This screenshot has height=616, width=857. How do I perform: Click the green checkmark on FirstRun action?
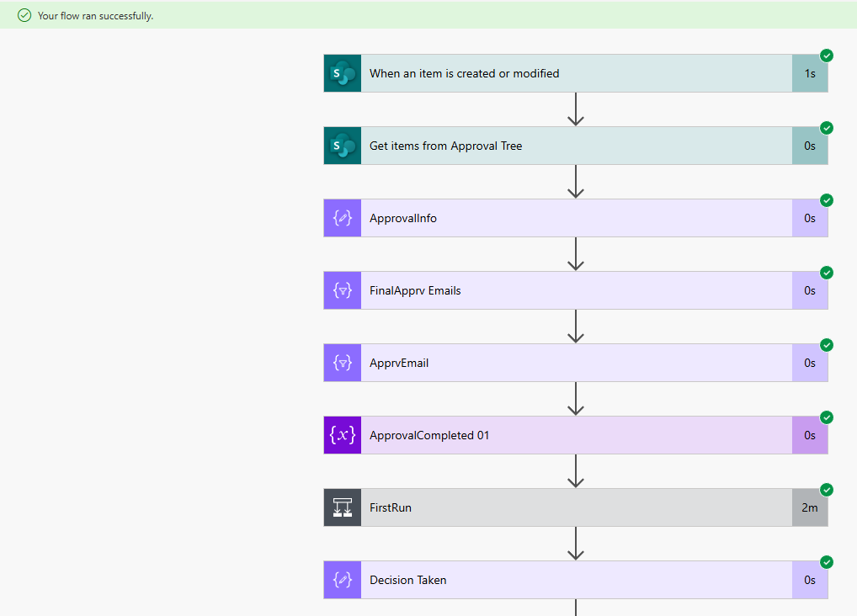coord(827,490)
